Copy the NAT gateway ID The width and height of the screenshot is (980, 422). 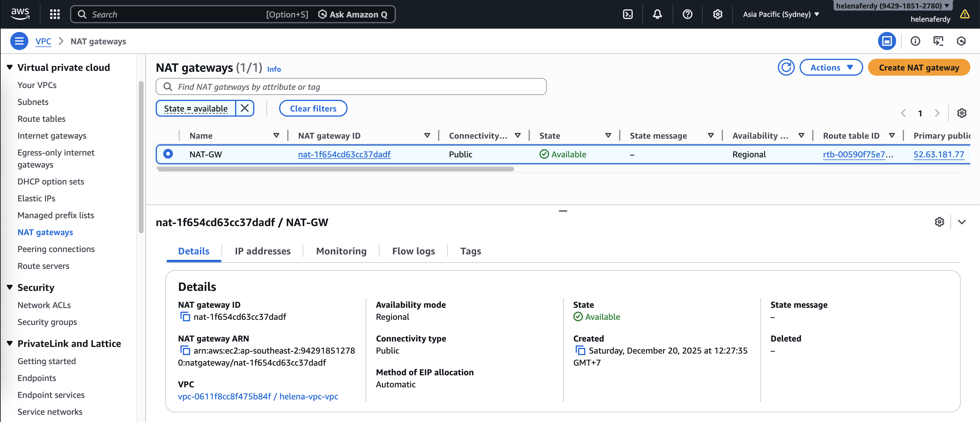[x=185, y=317]
